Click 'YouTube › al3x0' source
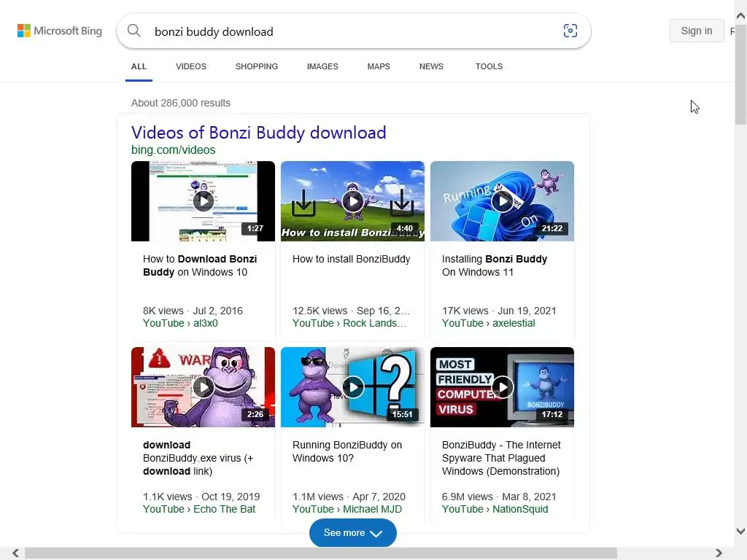This screenshot has height=560, width=747. coord(180,323)
